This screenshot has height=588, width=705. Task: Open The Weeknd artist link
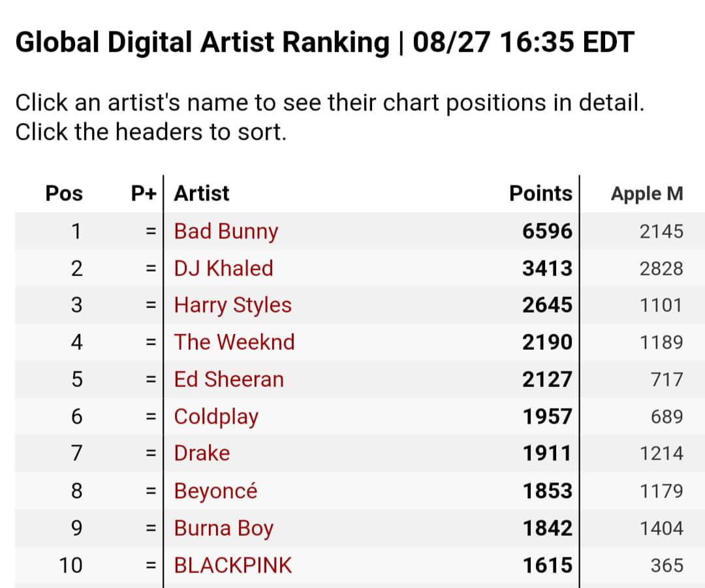(x=234, y=342)
